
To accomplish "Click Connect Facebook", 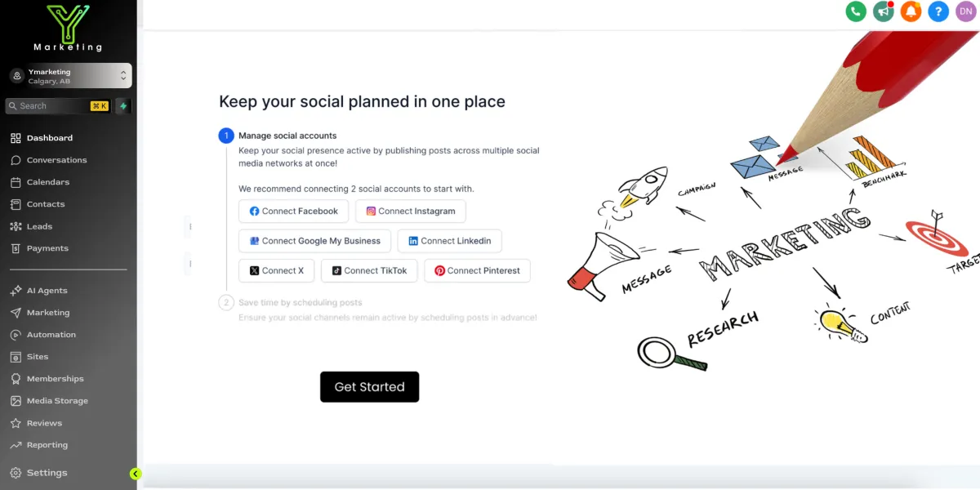I will coord(292,211).
